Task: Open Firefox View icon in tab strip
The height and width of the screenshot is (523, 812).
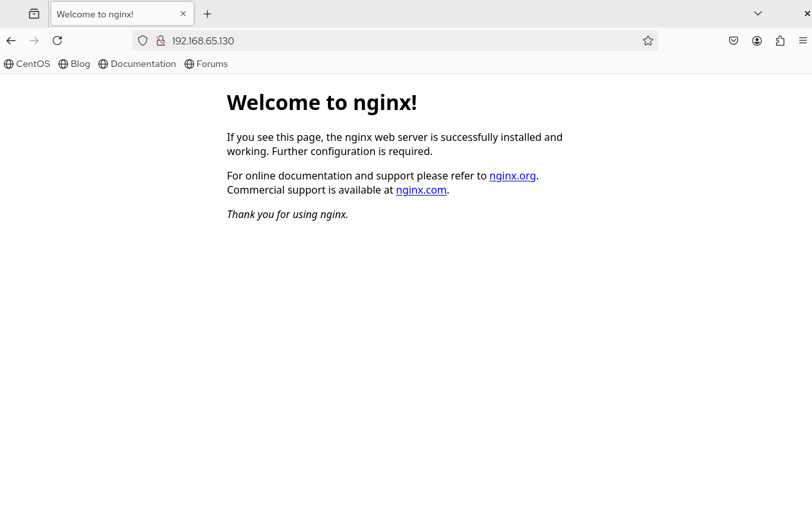Action: pyautogui.click(x=34, y=14)
